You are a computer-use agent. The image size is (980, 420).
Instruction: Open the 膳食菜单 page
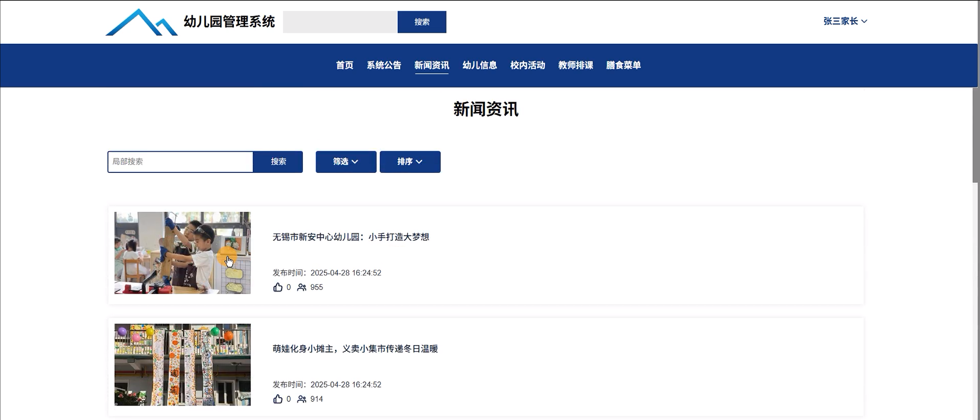click(x=623, y=65)
